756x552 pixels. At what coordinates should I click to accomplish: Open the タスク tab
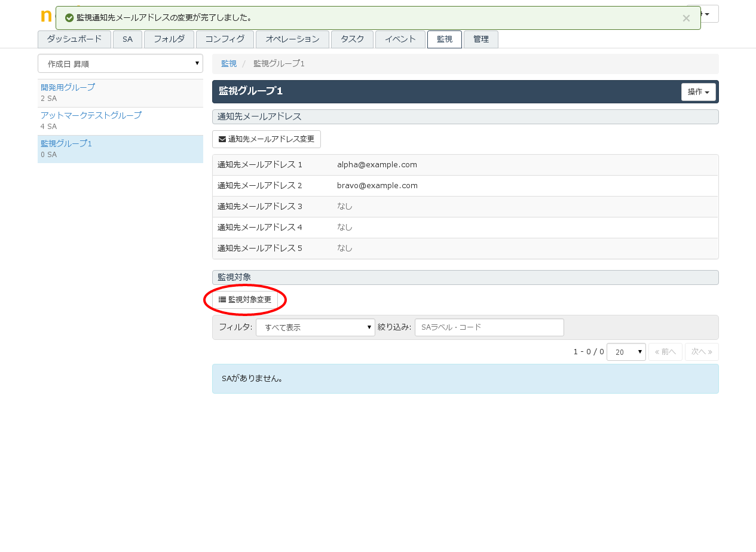click(352, 39)
